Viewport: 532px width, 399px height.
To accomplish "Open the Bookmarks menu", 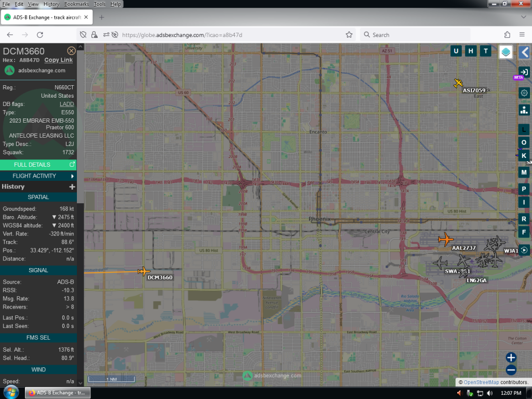I will pyautogui.click(x=76, y=4).
